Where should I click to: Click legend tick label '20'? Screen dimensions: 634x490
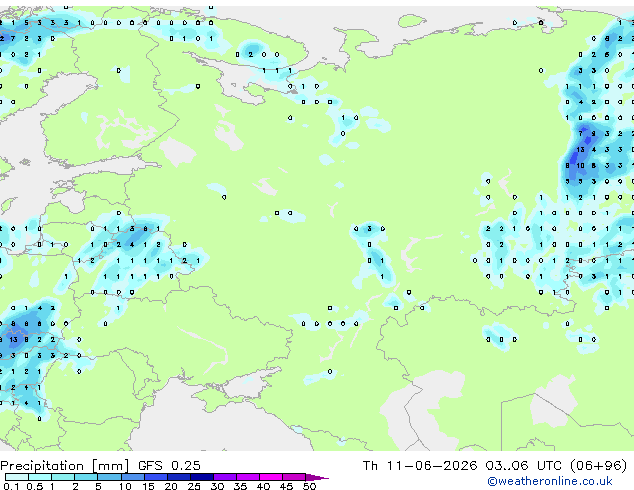click(171, 486)
